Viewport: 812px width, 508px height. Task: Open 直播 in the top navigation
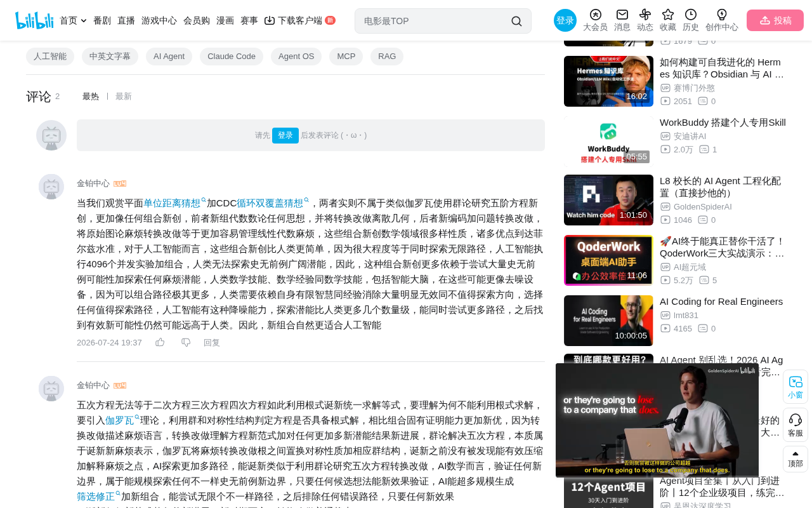[x=126, y=20]
